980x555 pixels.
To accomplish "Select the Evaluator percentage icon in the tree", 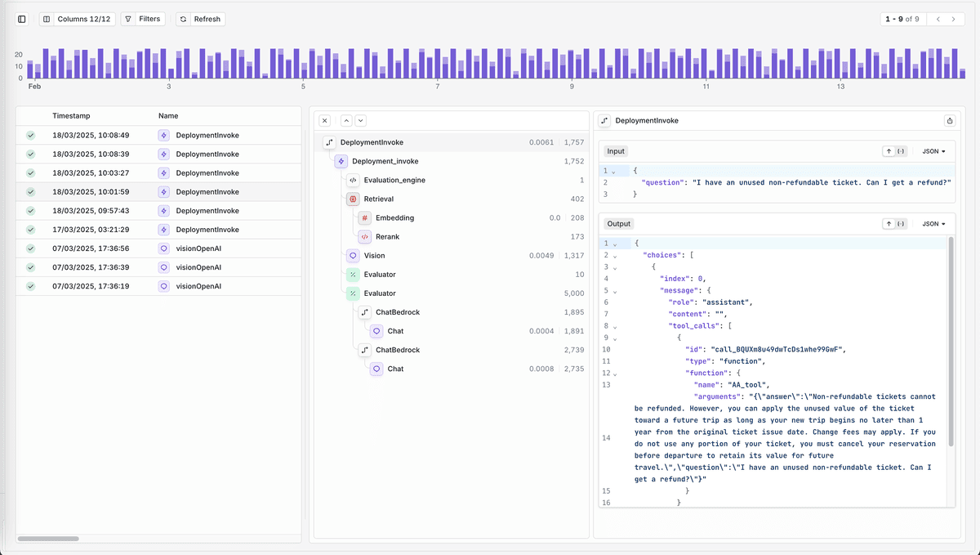I will (352, 274).
